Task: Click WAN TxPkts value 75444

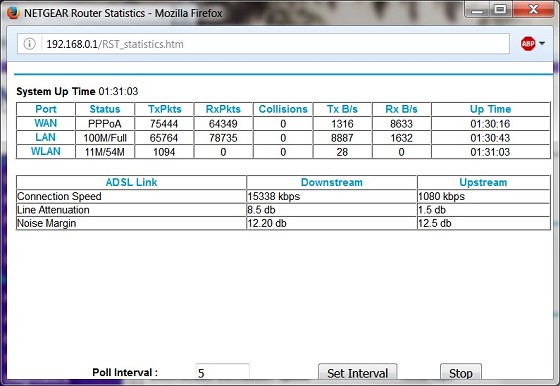Action: point(164,124)
